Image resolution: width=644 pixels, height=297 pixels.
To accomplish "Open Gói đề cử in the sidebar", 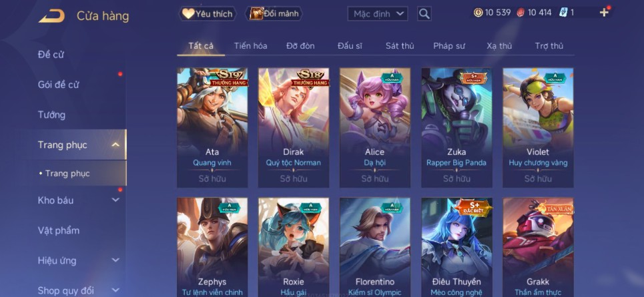I will (58, 85).
